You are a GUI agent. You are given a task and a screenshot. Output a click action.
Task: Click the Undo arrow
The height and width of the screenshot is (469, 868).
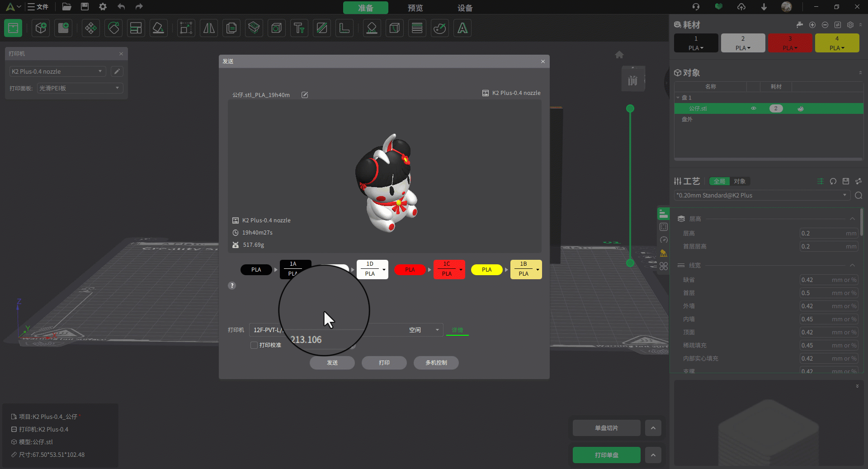[x=121, y=7]
